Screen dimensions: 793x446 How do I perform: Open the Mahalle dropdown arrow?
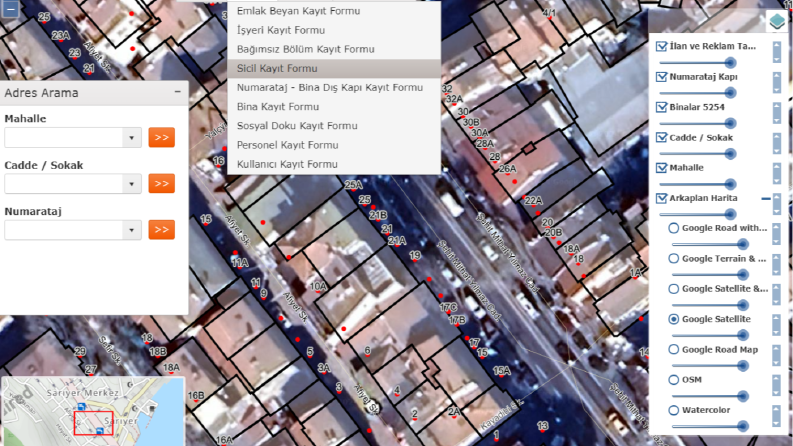tap(131, 138)
